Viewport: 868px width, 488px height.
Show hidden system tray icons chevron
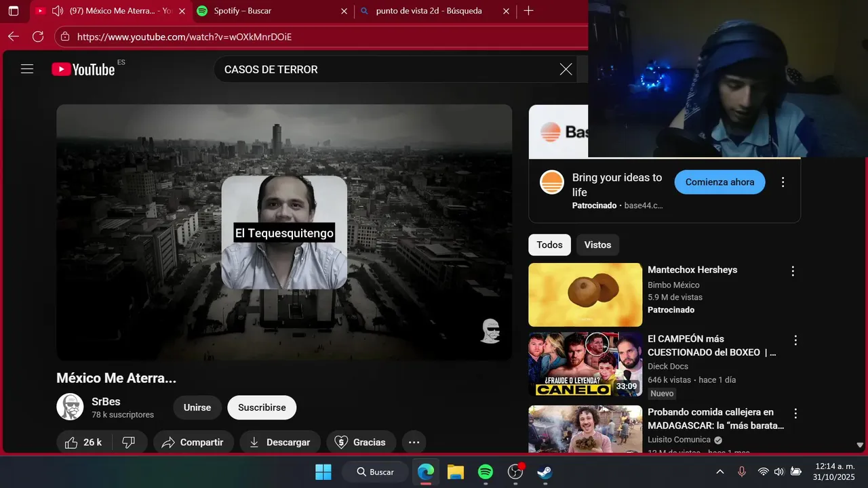719,472
